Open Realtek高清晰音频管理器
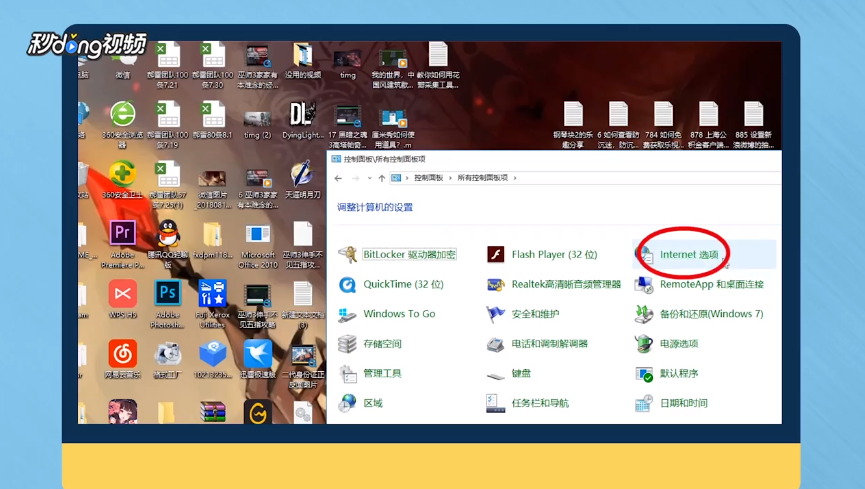Screen dimensions: 865x489 click(566, 284)
